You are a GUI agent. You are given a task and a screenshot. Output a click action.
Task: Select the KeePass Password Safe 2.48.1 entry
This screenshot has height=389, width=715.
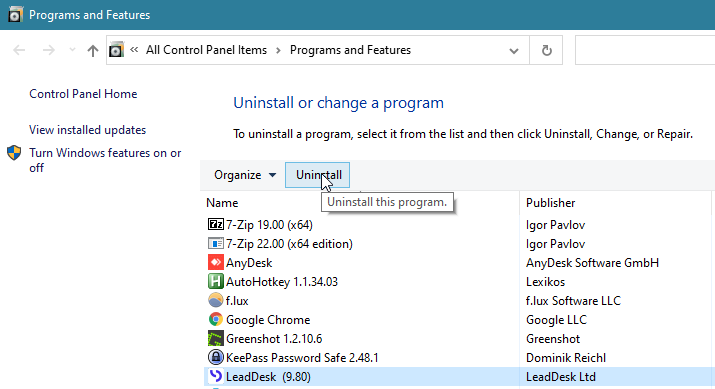(x=302, y=358)
